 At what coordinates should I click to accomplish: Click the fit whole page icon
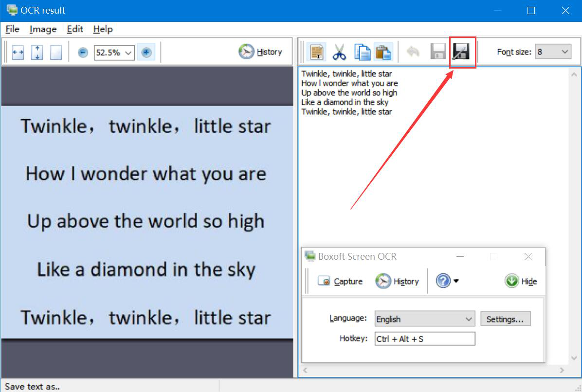tap(55, 53)
